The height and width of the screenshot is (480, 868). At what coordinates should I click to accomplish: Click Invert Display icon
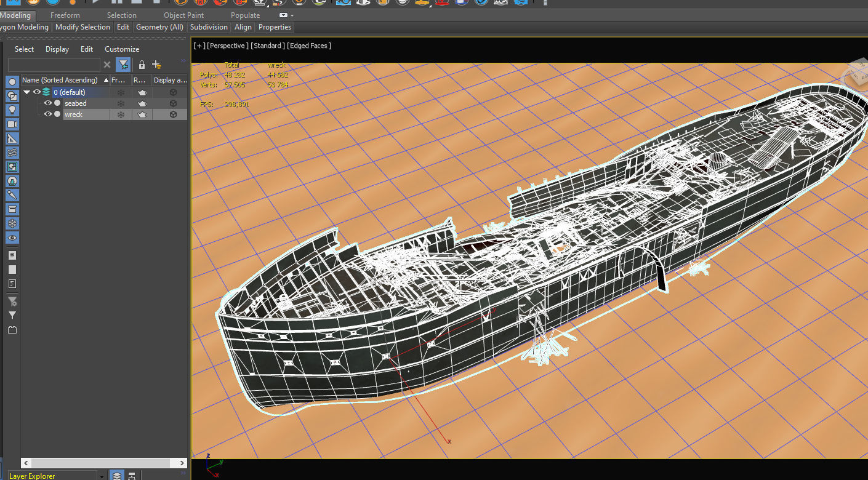coord(12,284)
